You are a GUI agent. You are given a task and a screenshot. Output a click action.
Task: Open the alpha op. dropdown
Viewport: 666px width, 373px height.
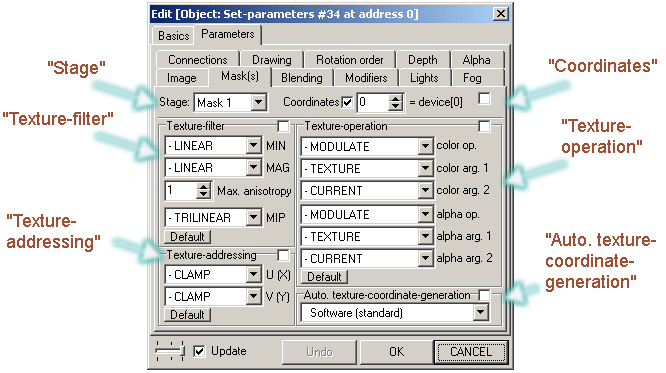367,215
